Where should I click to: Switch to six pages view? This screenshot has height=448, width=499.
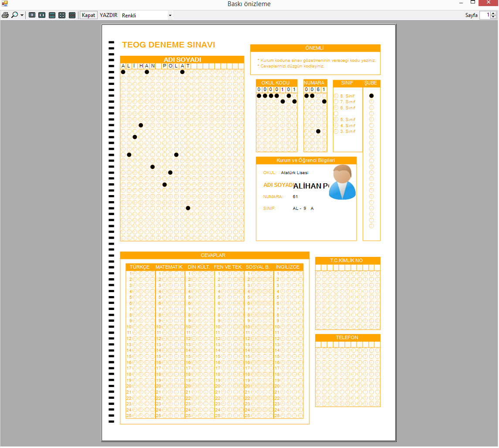(72, 15)
